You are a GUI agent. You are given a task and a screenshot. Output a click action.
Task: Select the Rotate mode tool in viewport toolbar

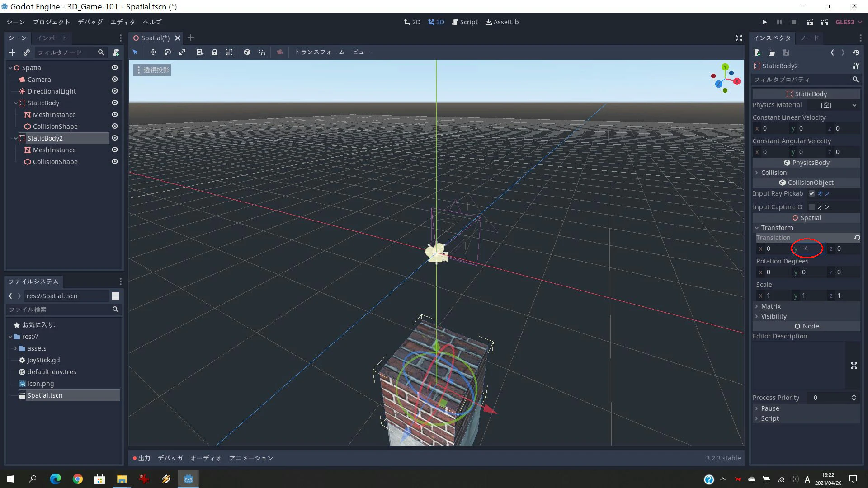(x=168, y=52)
